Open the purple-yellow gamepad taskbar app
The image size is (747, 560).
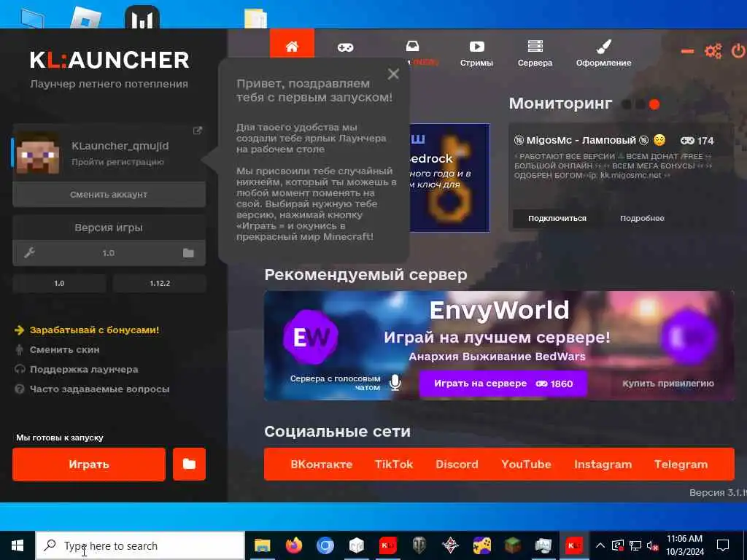click(481, 545)
